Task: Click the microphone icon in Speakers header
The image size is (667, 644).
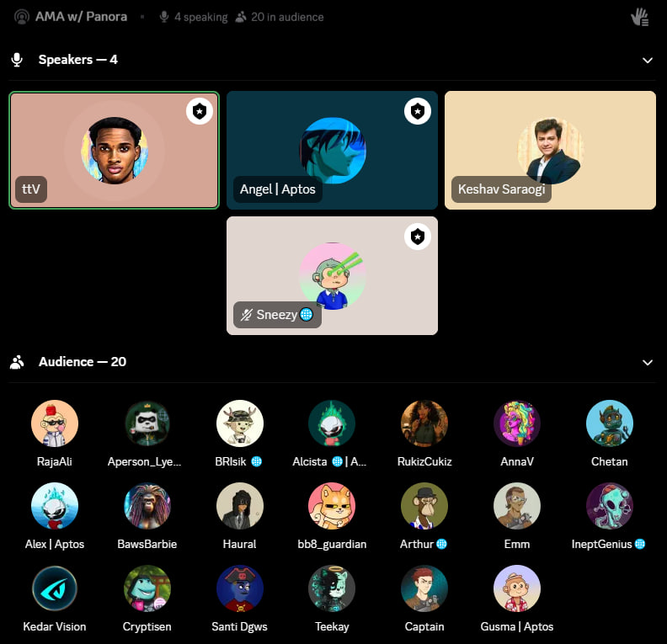Action: click(17, 60)
